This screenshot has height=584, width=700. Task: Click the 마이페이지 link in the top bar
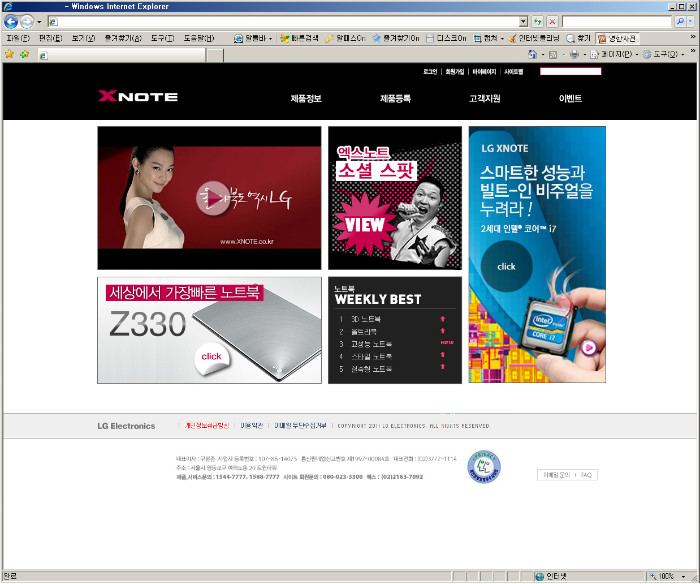(484, 71)
